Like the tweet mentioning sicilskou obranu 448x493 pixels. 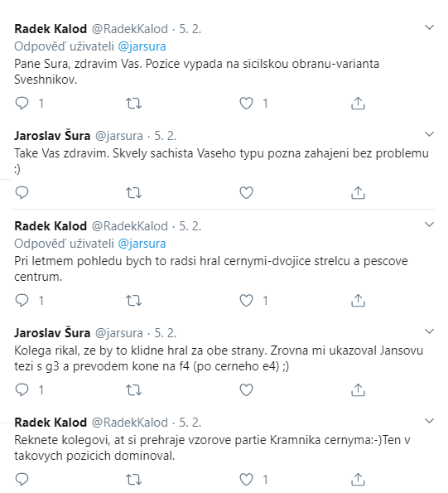[x=246, y=103]
